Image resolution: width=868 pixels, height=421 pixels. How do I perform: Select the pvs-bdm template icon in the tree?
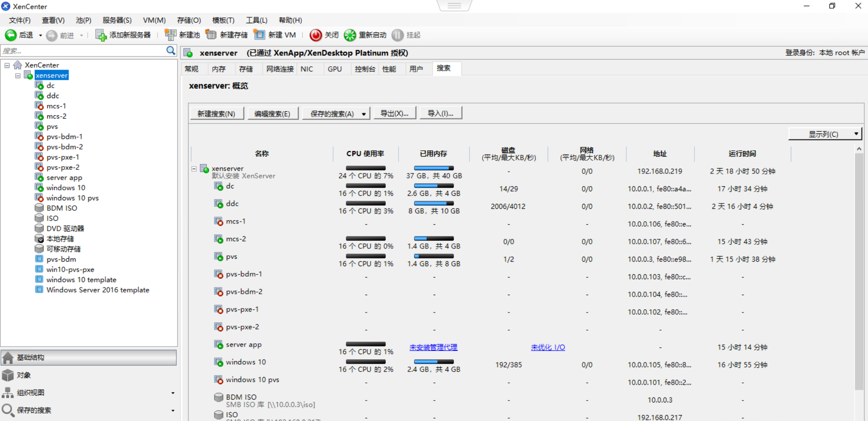click(40, 259)
